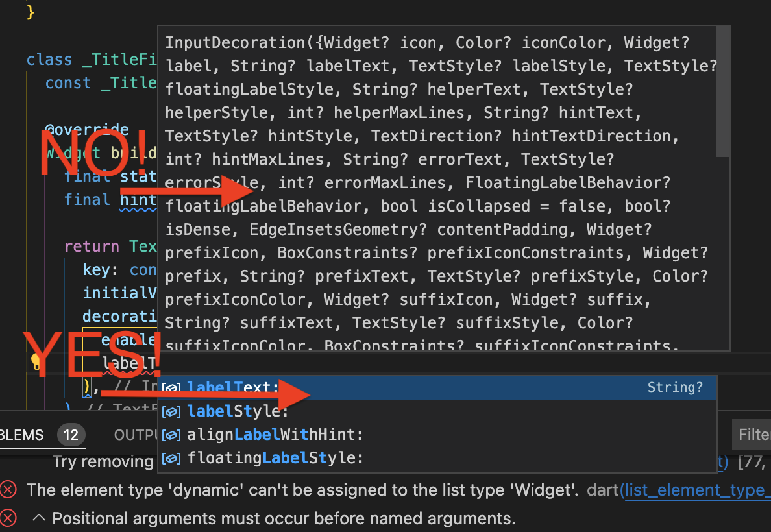
Task: Choose the alignLabelWithHint: suggestion
Action: point(437,435)
